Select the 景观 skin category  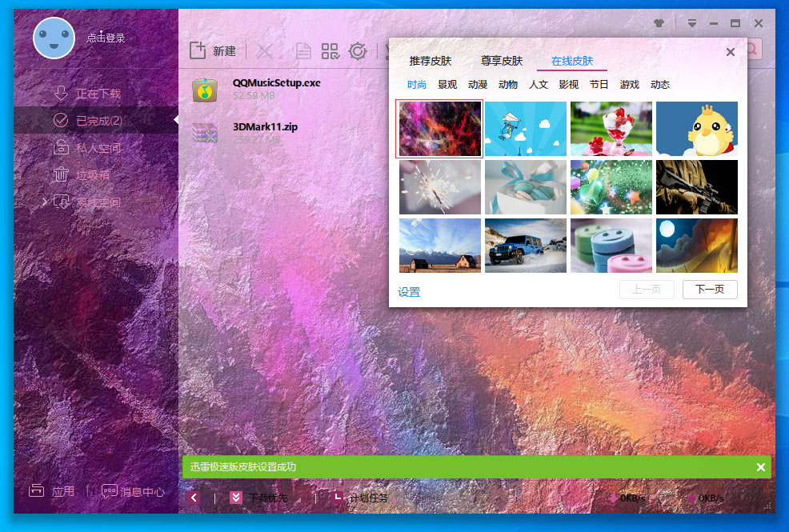coord(448,84)
